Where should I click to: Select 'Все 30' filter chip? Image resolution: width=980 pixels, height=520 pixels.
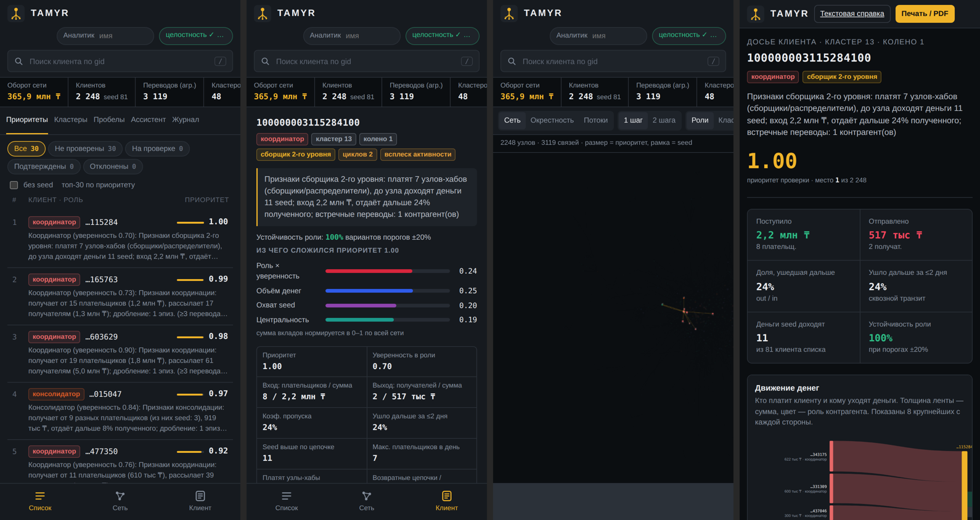[x=27, y=148]
